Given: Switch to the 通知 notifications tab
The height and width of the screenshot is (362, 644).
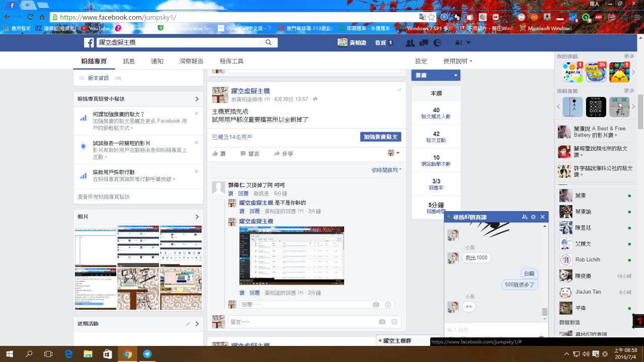Looking at the screenshot, I should [x=157, y=61].
